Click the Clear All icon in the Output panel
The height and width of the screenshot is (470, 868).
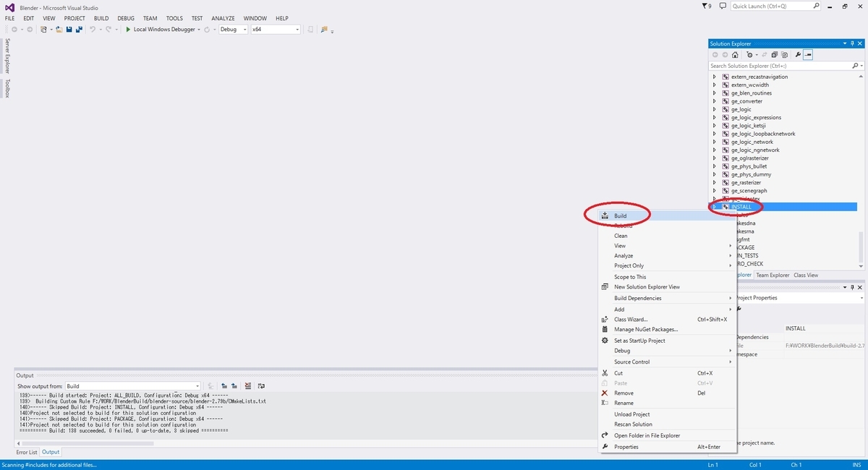click(248, 386)
